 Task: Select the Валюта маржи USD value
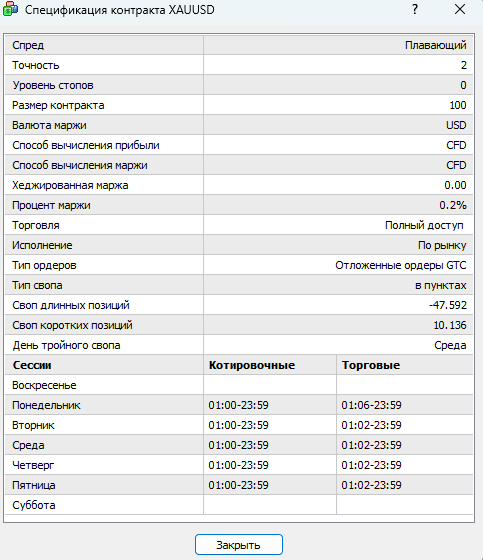456,125
